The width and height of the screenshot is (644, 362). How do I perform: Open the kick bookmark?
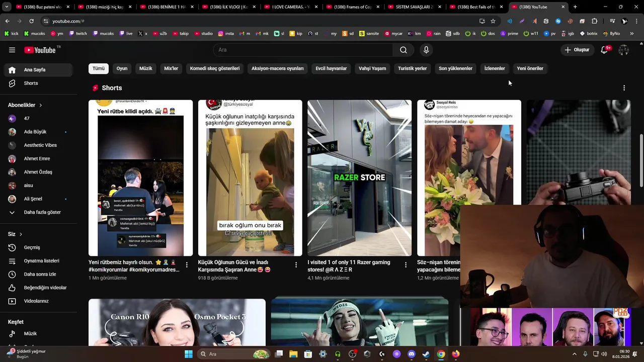pyautogui.click(x=11, y=34)
